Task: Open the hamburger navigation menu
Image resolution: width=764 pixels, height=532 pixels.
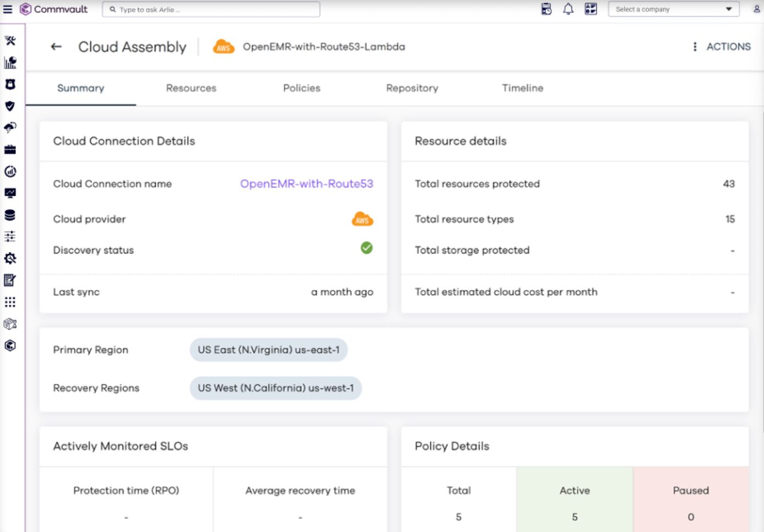Action: tap(8, 9)
